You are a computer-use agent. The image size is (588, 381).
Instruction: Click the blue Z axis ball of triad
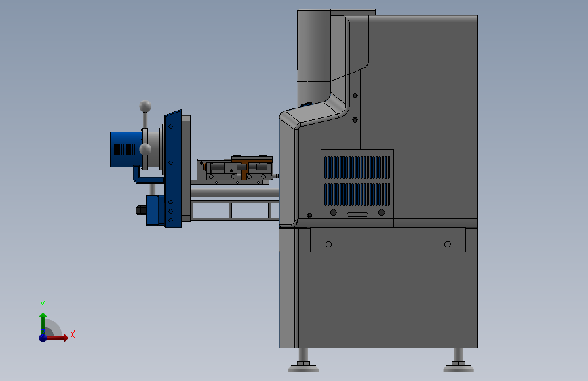tap(43, 338)
